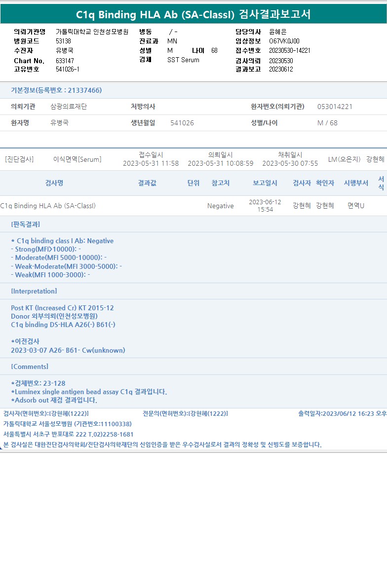Viewport: 387px width, 588px height.
Task: Select hospital name '가톨릭대학교 인천성모병원'
Action: click(92, 32)
